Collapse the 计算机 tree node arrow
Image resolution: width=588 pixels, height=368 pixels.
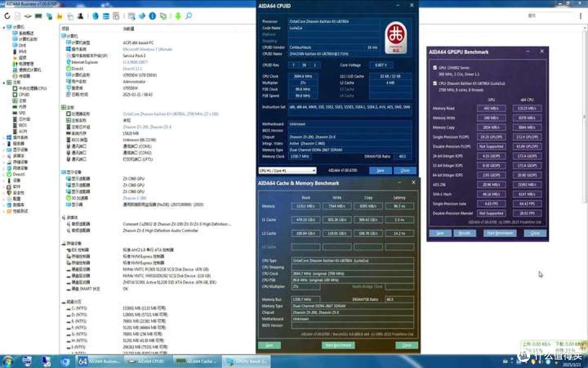click(4, 27)
